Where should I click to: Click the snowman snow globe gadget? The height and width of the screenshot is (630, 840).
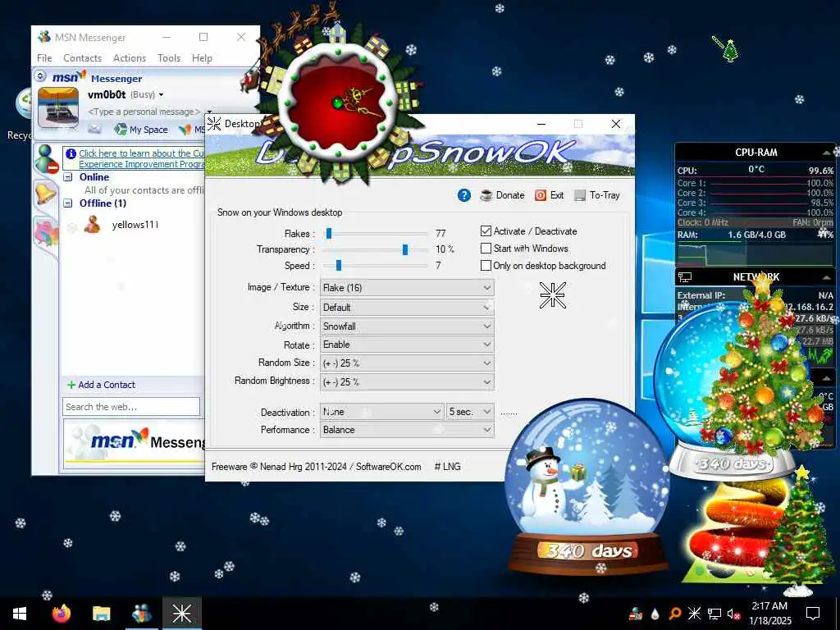pos(587,487)
